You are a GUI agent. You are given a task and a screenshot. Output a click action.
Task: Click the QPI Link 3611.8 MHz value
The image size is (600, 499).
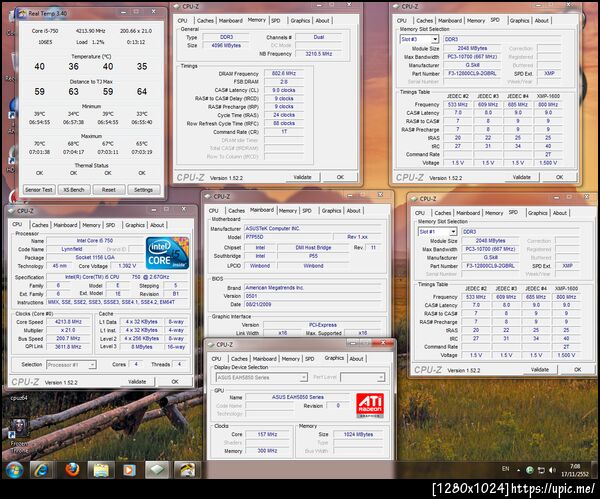click(68, 347)
